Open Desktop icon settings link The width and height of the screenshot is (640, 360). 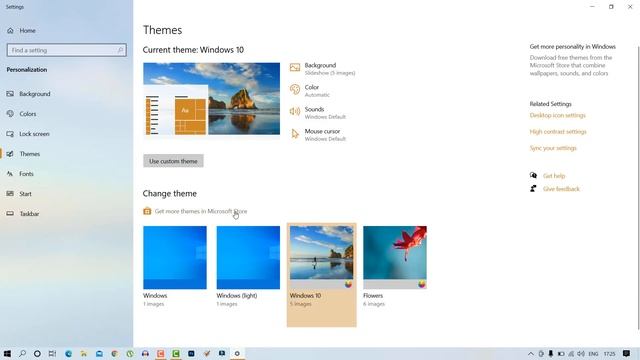tap(558, 116)
